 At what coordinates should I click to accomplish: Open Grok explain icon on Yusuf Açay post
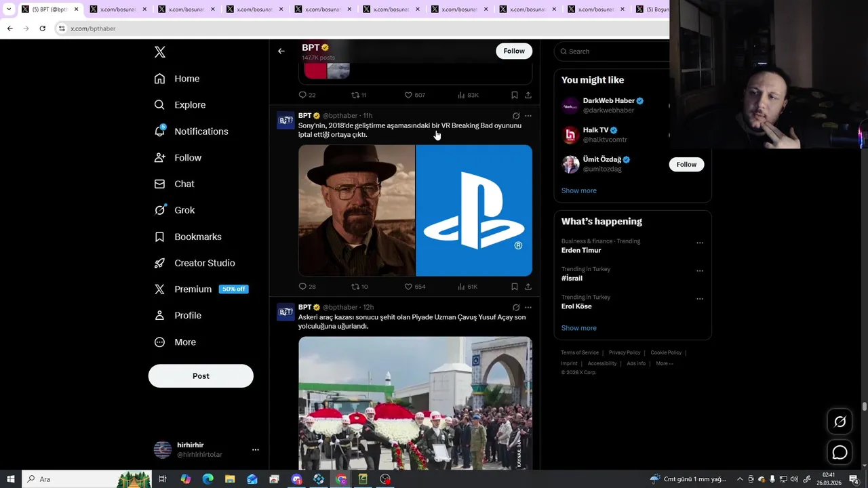516,308
